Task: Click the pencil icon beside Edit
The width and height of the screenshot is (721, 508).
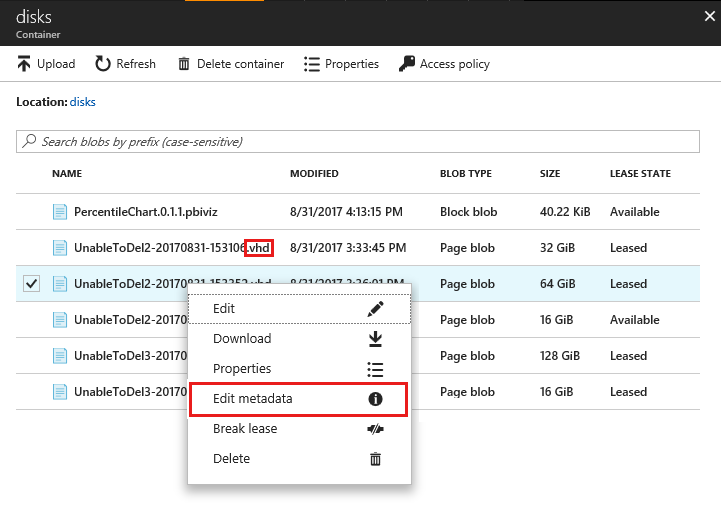Action: pos(376,309)
